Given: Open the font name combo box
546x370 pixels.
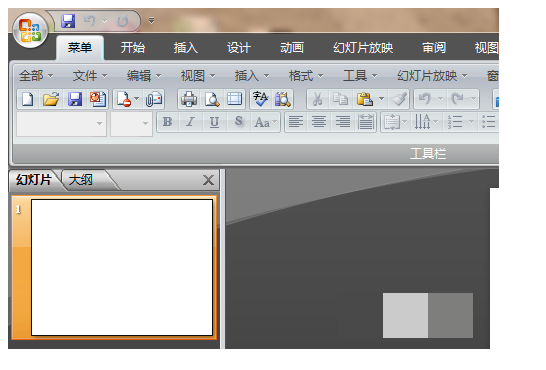Looking at the screenshot, I should [62, 124].
